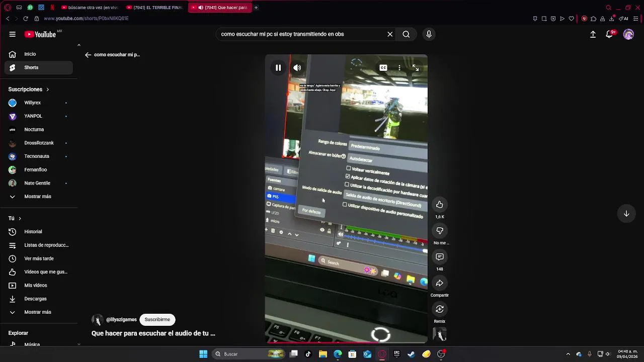The image size is (644, 362).
Task: Go back with the arrow beside search title
Action: (88, 55)
